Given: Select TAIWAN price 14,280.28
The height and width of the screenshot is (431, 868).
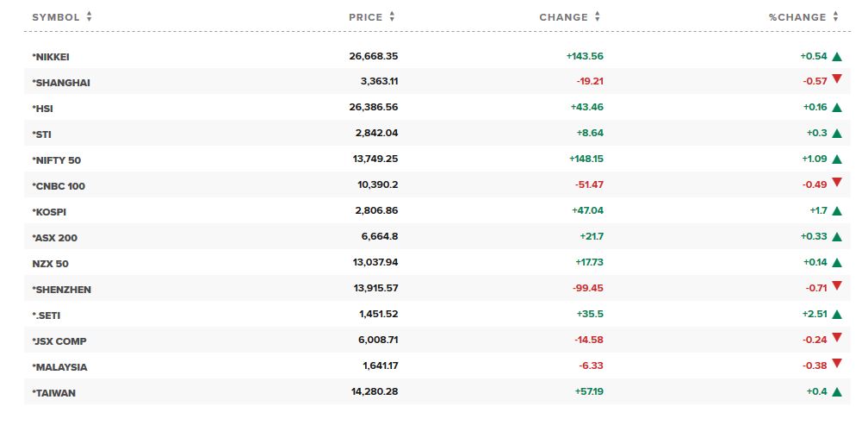Looking at the screenshot, I should click(x=375, y=391).
